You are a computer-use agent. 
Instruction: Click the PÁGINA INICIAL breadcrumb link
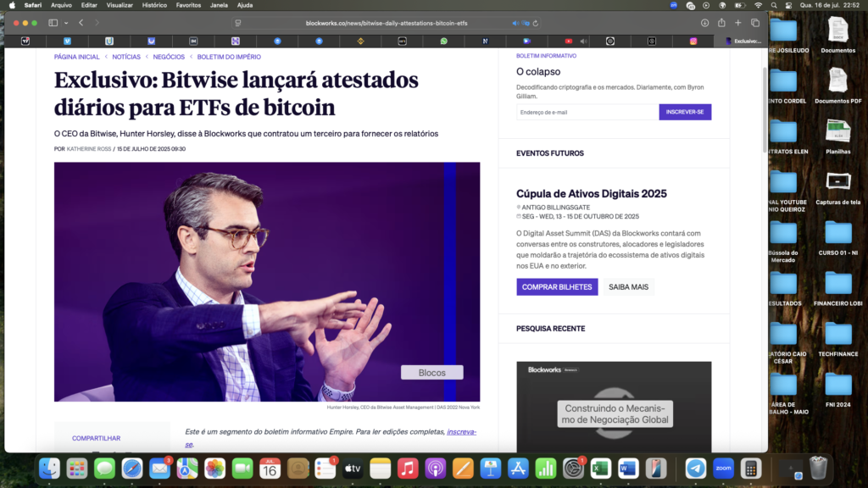tap(77, 57)
